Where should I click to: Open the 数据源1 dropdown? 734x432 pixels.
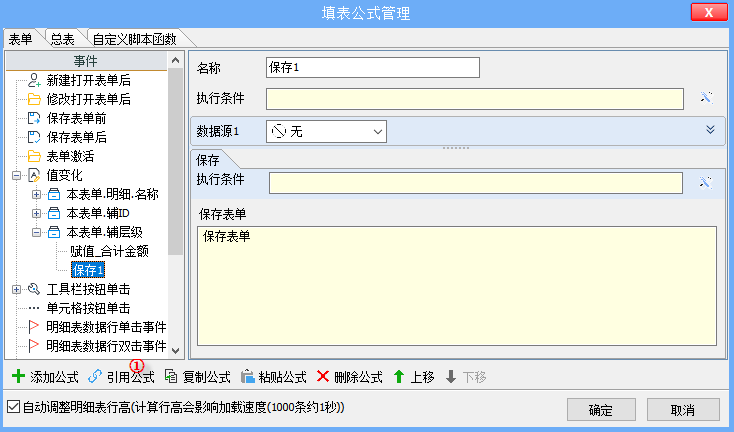point(326,132)
